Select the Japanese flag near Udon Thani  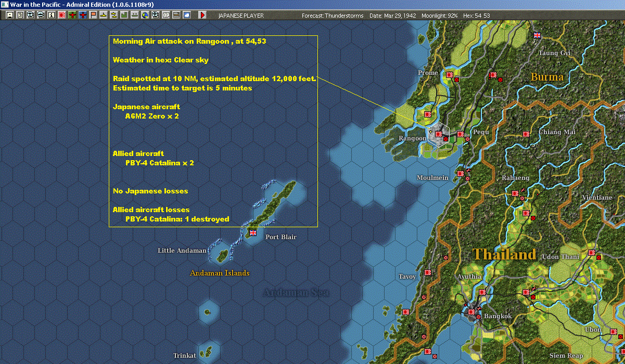pos(591,253)
